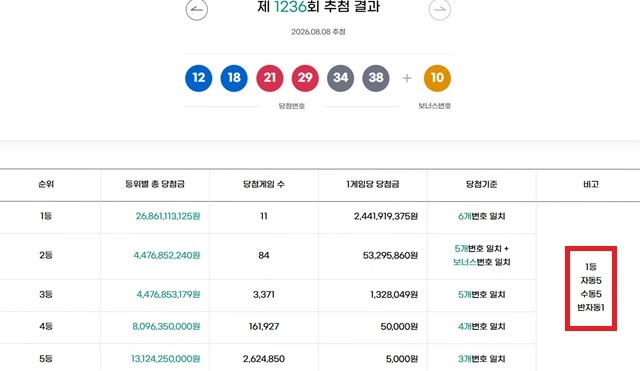Click the '4등' rank cell
This screenshot has width=640, height=371.
pyautogui.click(x=46, y=327)
